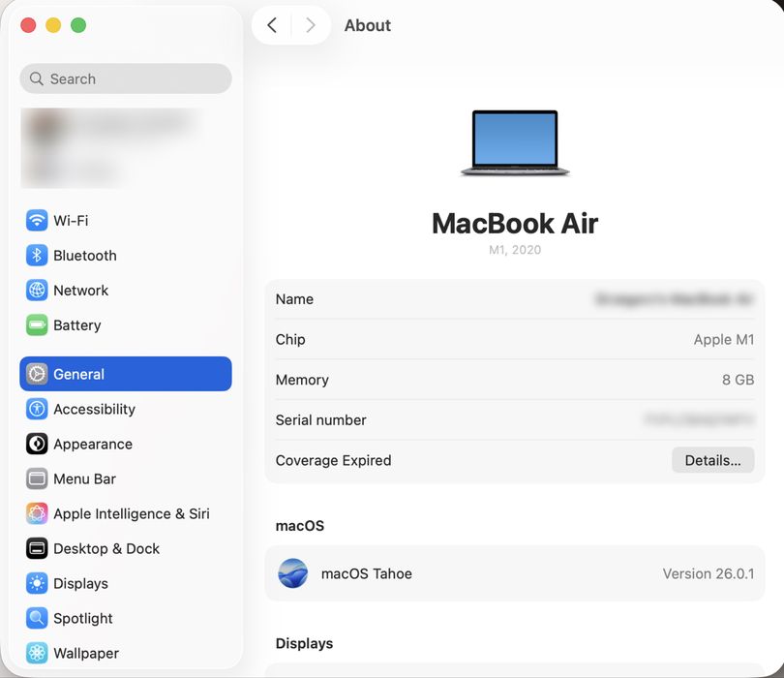Open Spotlight settings label
The image size is (784, 678).
click(83, 619)
